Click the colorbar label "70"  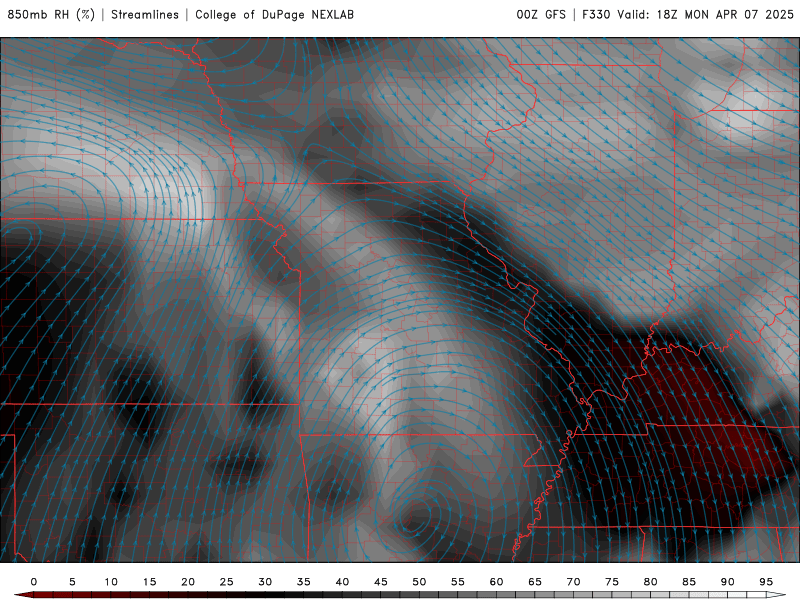coord(573,582)
